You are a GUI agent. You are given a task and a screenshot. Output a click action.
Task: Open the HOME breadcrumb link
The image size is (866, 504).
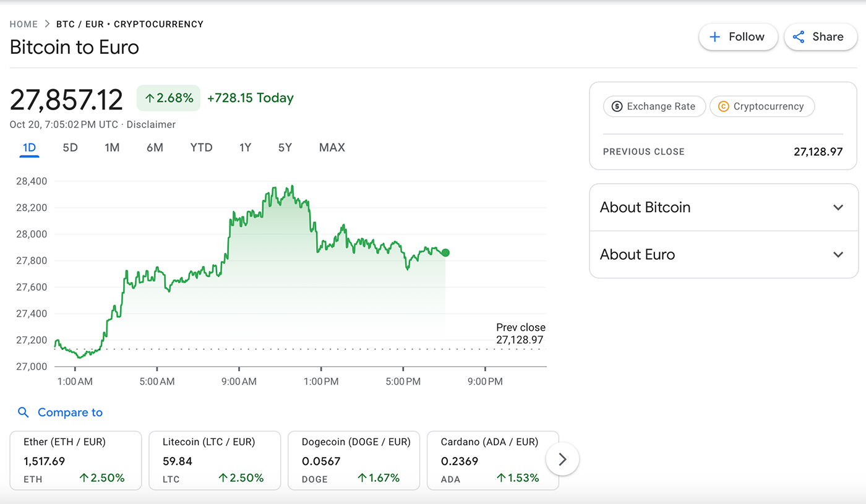(x=24, y=24)
